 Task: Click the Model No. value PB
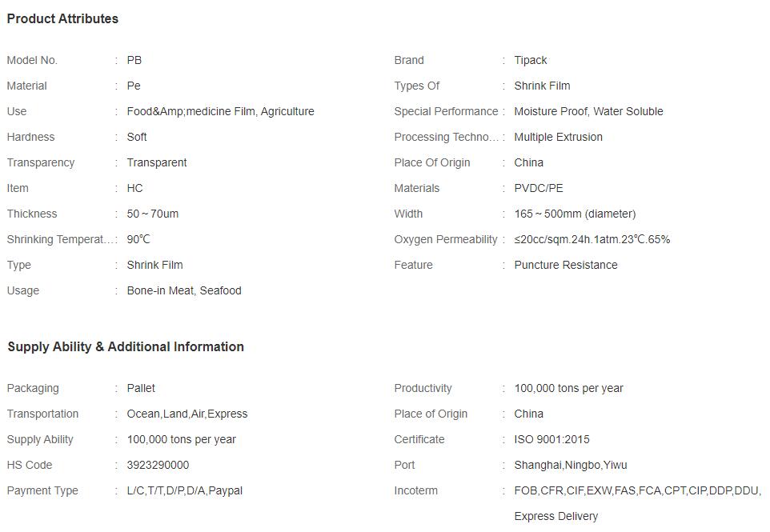pyautogui.click(x=134, y=60)
